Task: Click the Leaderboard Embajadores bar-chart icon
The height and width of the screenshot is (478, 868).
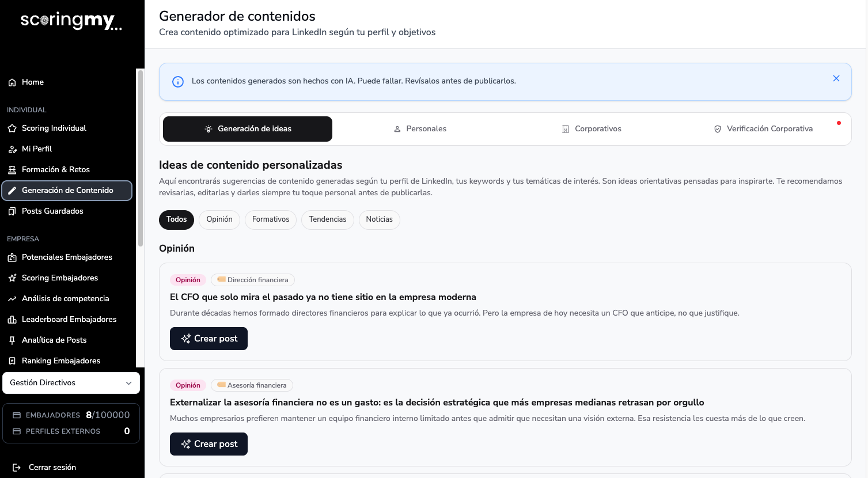Action: click(x=12, y=320)
